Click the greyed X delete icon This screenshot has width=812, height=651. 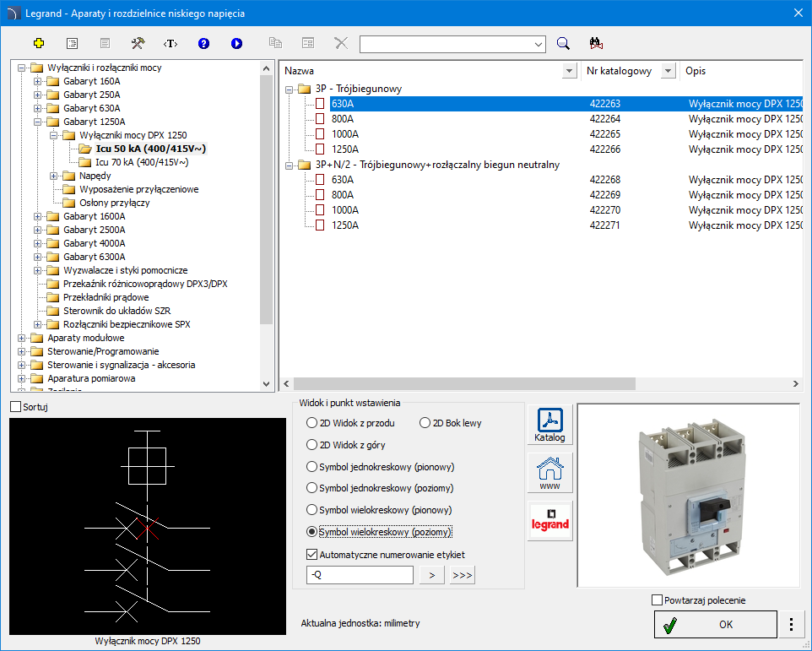341,44
